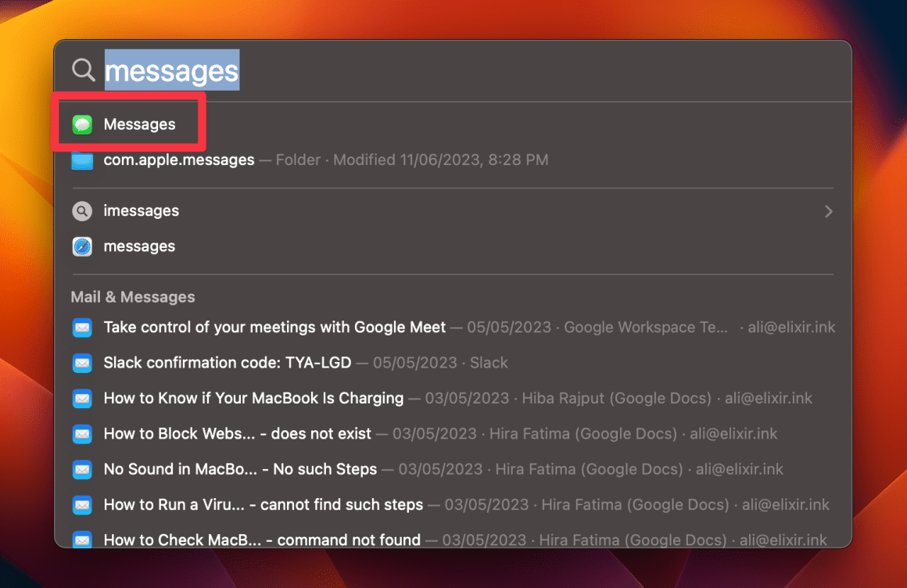Click the Safari icon beside the messages suggestion
This screenshot has height=588, width=907.
[81, 246]
